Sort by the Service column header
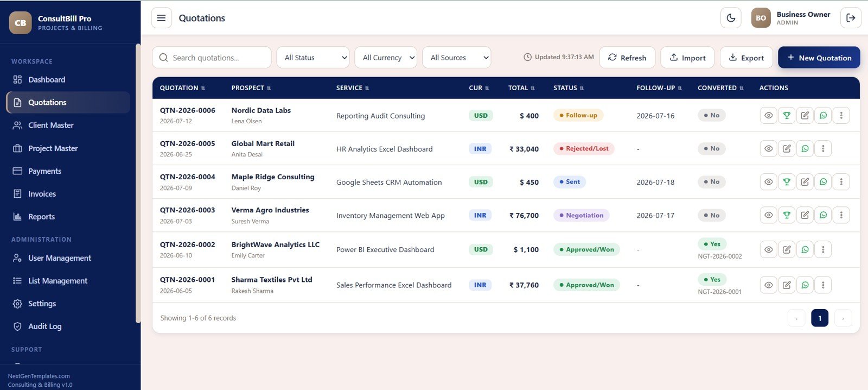Viewport: 868px width, 390px height. click(353, 88)
